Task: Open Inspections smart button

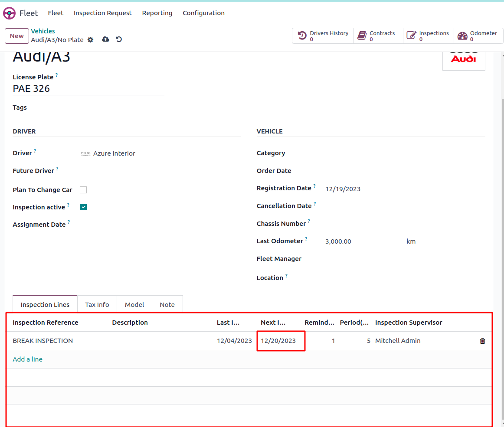Action: (x=429, y=36)
